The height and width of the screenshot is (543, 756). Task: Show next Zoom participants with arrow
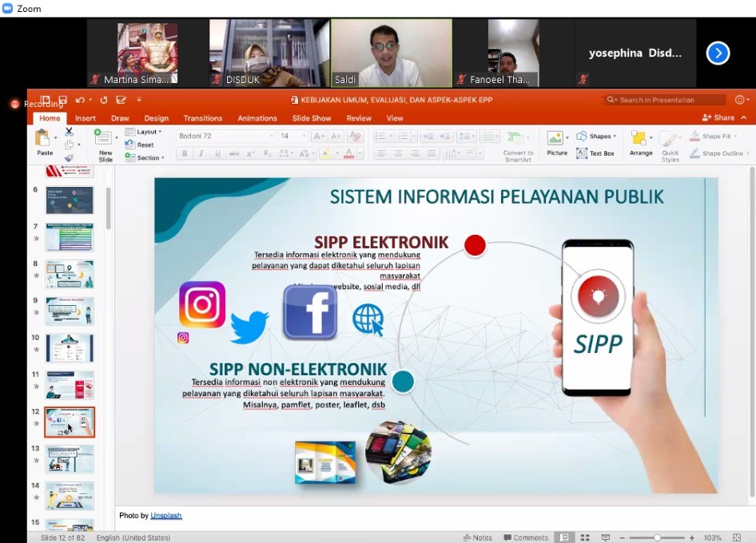coord(718,53)
